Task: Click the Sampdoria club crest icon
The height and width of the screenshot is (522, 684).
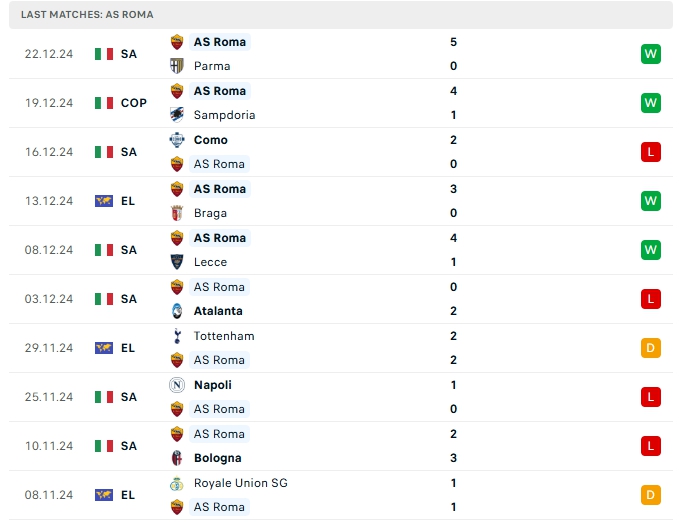Action: (x=178, y=115)
